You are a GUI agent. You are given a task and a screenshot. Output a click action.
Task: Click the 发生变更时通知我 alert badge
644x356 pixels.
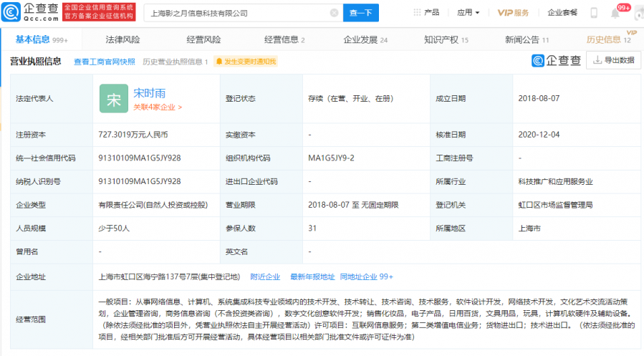click(245, 62)
